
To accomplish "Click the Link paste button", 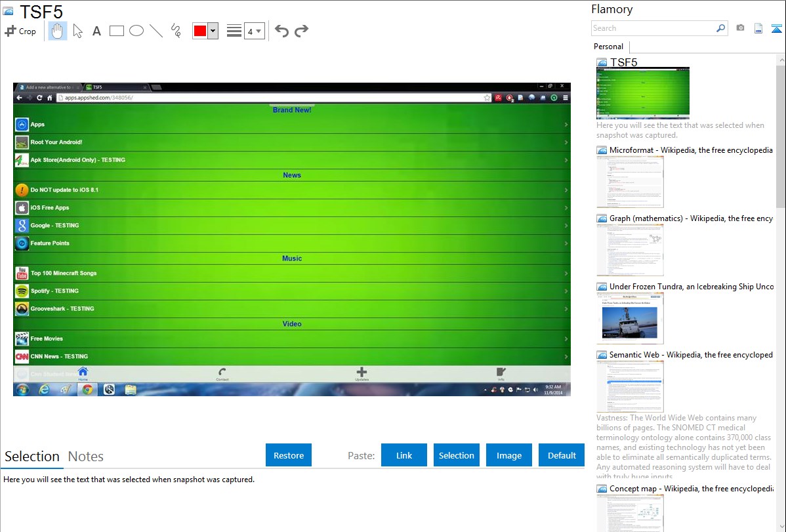I will pos(404,455).
